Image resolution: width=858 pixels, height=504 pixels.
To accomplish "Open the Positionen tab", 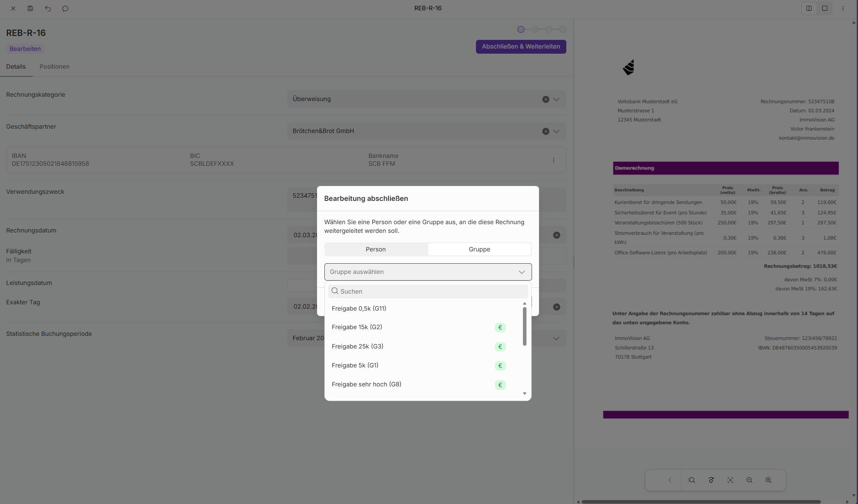I will [x=54, y=66].
